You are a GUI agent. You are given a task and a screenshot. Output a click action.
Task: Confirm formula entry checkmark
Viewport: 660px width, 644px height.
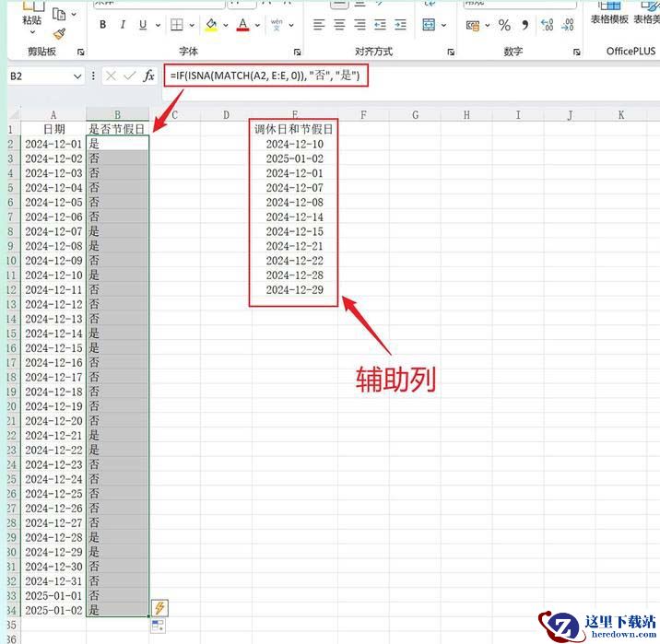130,76
